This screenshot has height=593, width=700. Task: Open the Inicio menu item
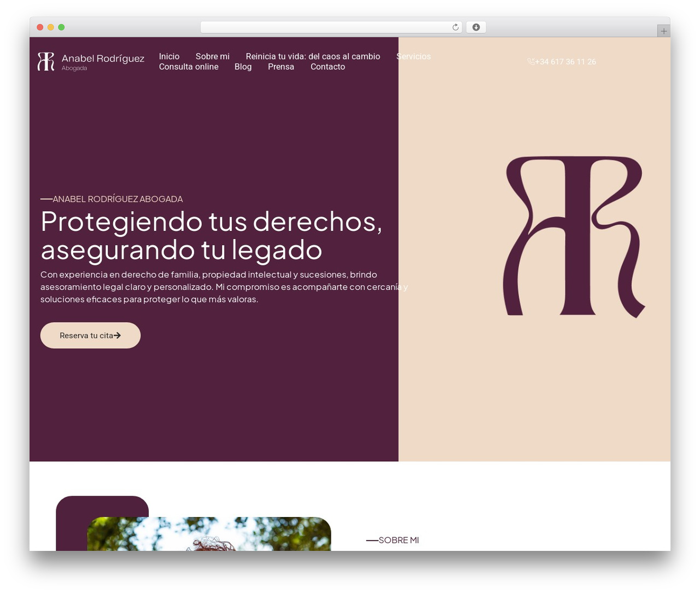coord(169,56)
